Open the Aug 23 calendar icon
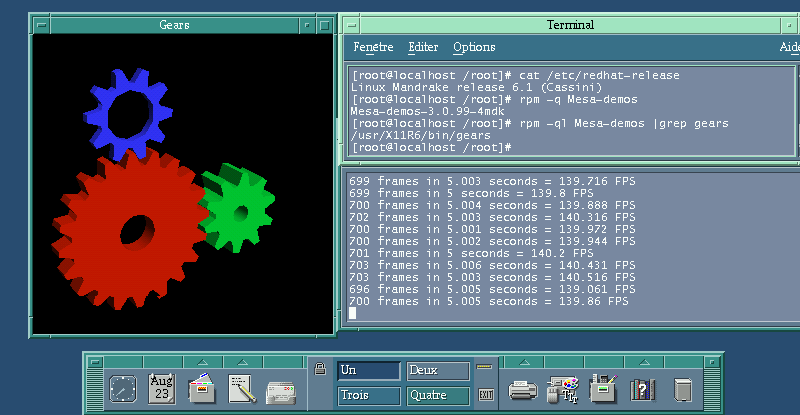This screenshot has height=415, width=800. (162, 389)
